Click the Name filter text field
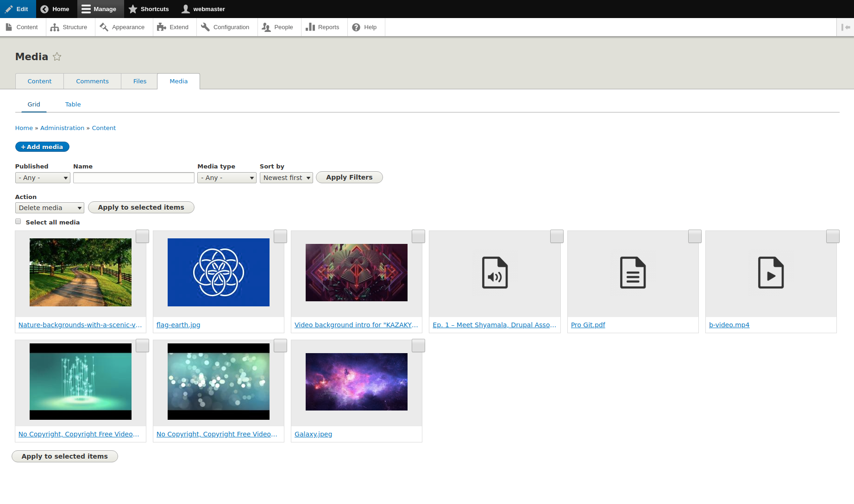The height and width of the screenshot is (504, 854). (134, 178)
